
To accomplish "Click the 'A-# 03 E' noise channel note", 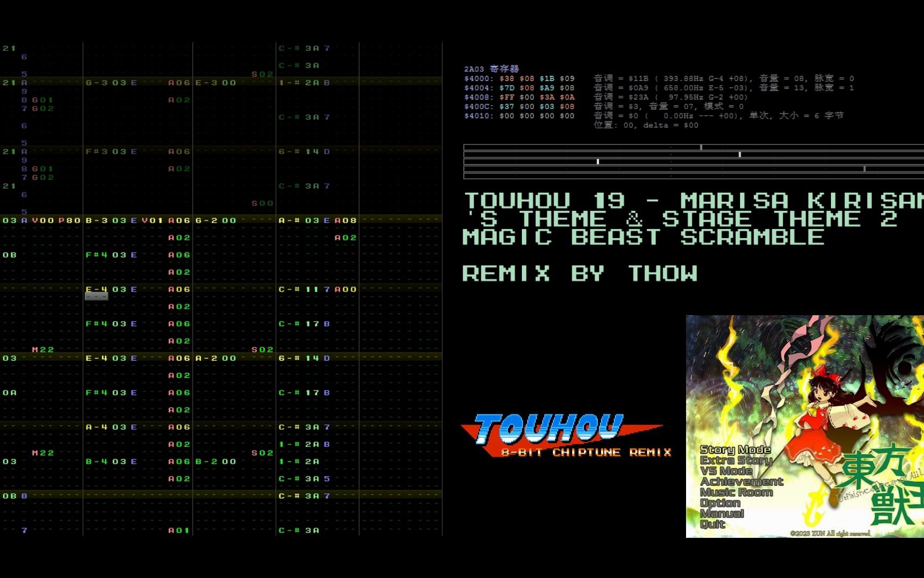I will (304, 220).
